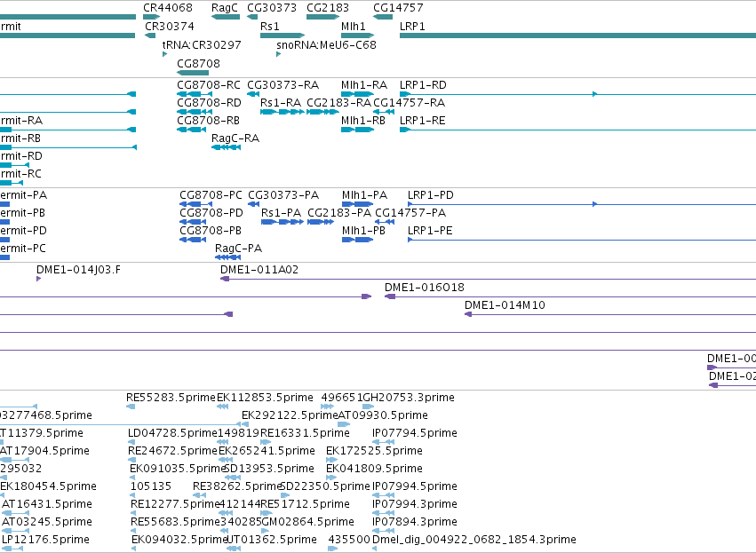
Task: Select the IP07994.3prime EST label
Action: point(415,505)
